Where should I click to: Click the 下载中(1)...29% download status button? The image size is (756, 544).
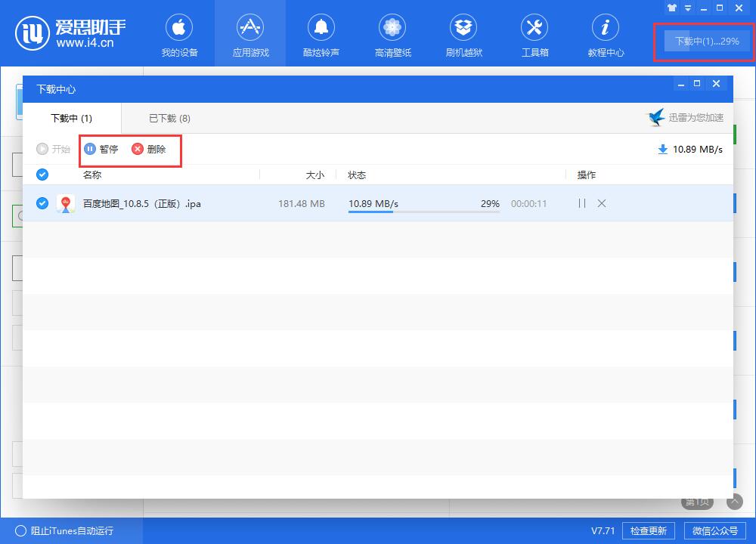coord(706,42)
